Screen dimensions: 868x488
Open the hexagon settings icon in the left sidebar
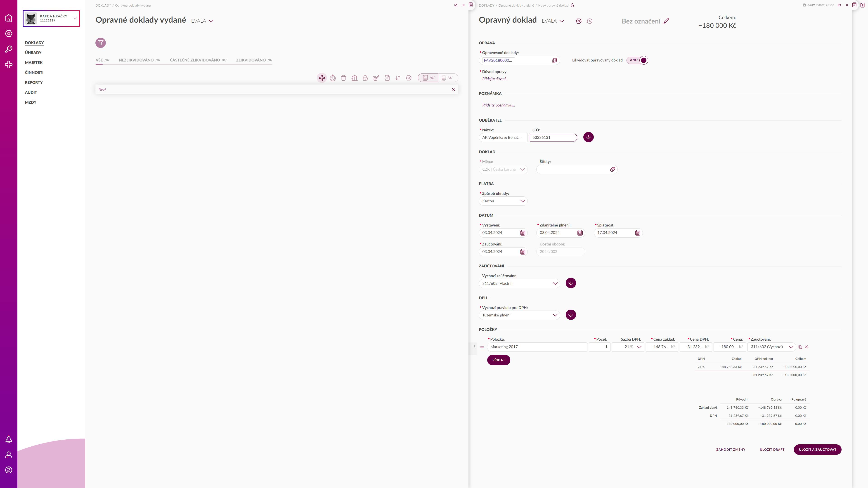pyautogui.click(x=9, y=34)
